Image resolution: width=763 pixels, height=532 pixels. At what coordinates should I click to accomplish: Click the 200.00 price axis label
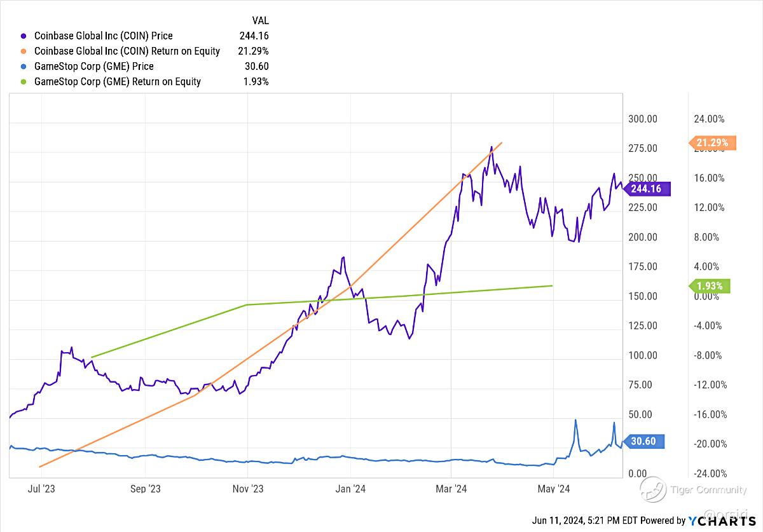point(644,238)
